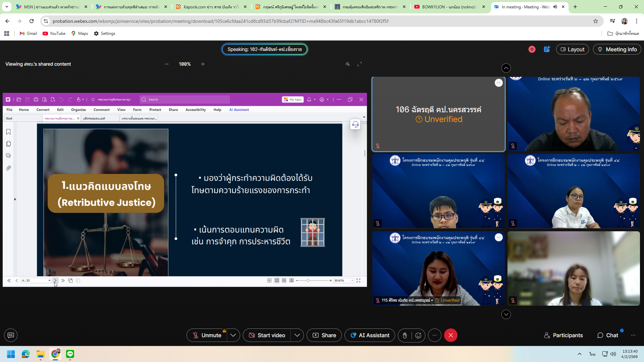644x362 pixels.
Task: Click the annotate pencil icon
Action: (x=347, y=64)
